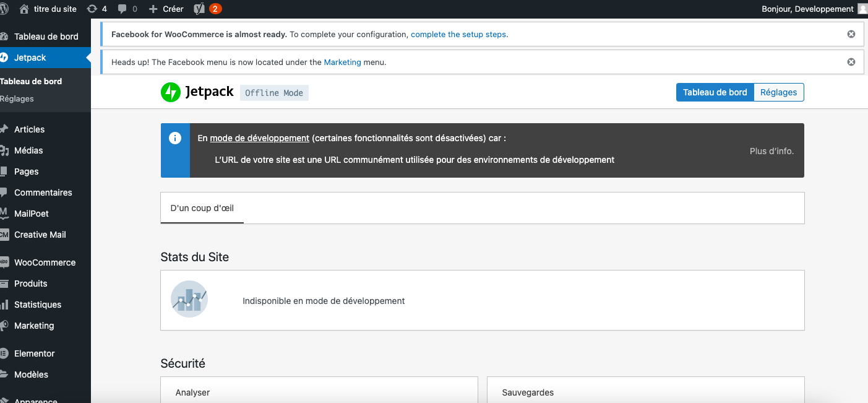
Task: Switch to the D'un coup d'œil tab
Action: [202, 208]
